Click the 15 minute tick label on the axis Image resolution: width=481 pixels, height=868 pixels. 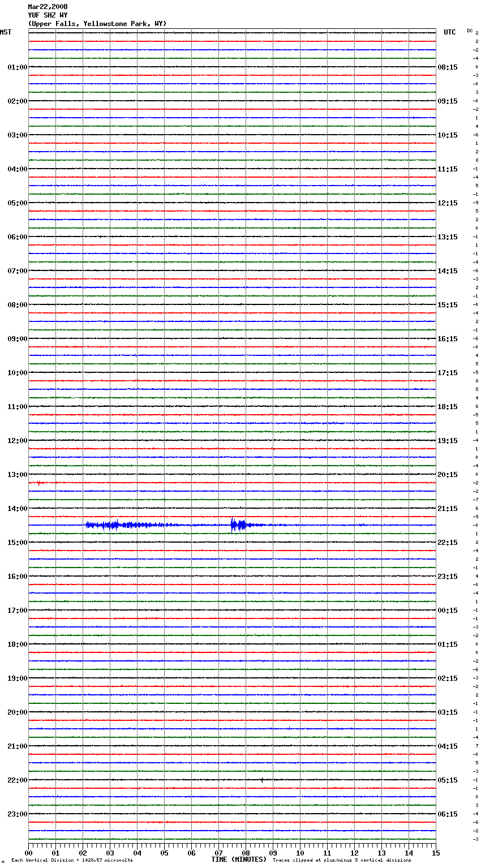[436, 853]
